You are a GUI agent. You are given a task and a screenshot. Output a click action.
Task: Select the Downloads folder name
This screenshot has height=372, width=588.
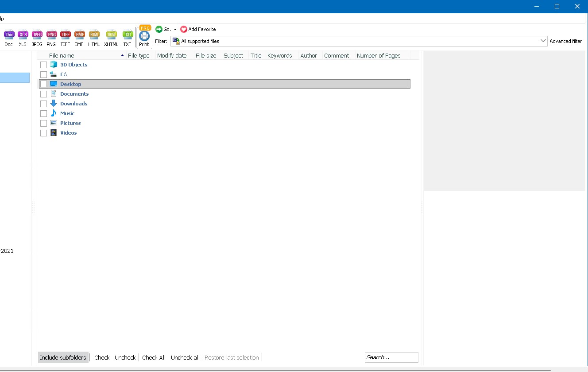[74, 104]
